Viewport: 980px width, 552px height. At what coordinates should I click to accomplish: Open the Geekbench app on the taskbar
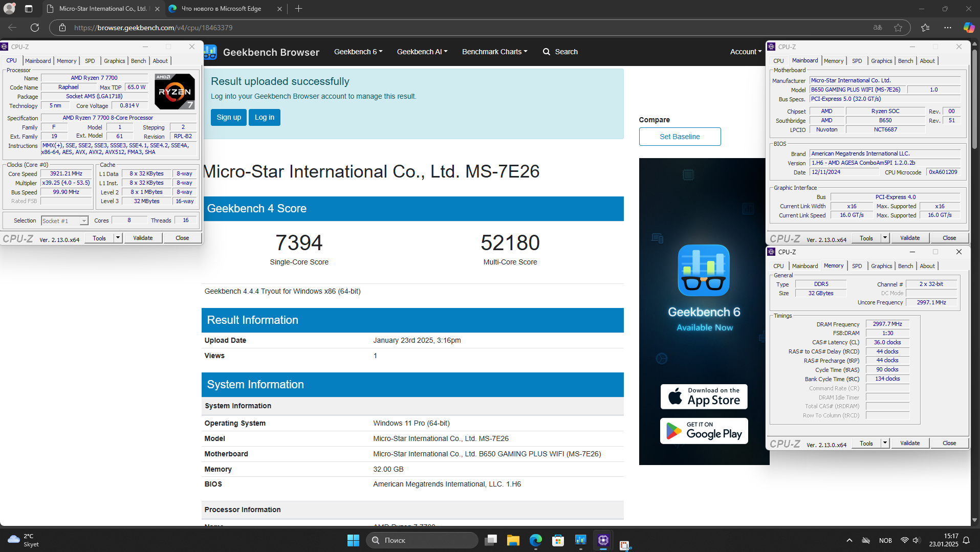coord(581,540)
